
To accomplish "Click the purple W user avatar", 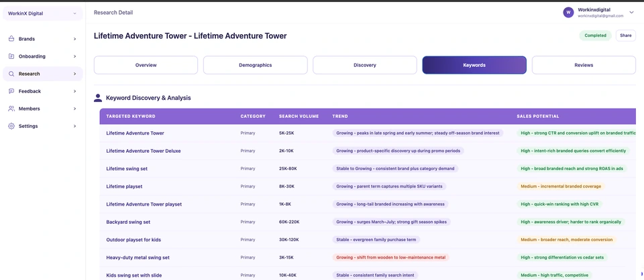I will 568,12.
